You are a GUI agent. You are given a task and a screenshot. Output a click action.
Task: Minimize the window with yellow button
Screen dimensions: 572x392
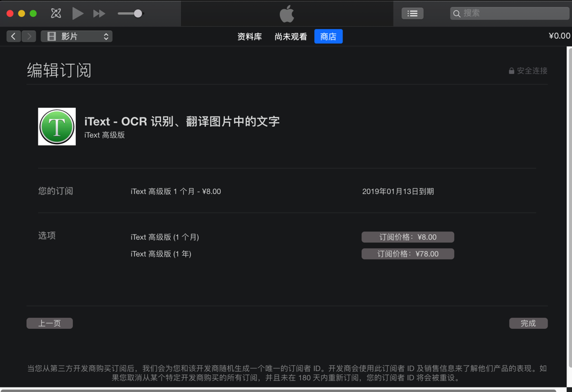21,13
